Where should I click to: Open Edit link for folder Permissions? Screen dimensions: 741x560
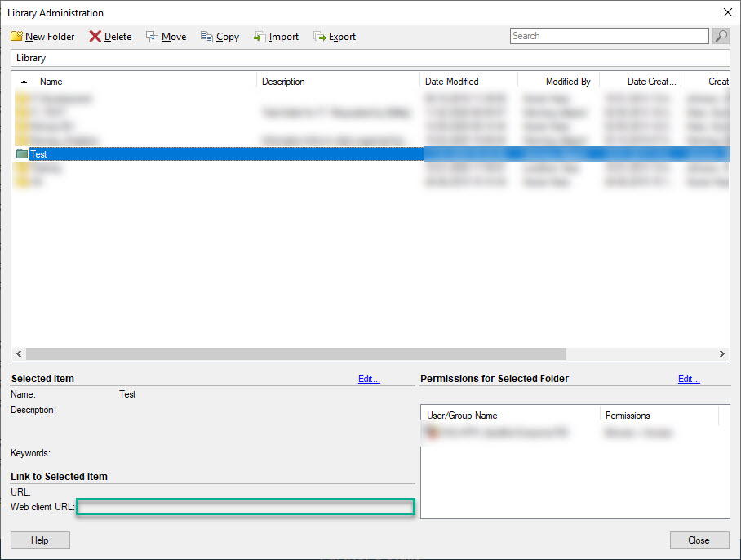point(689,379)
